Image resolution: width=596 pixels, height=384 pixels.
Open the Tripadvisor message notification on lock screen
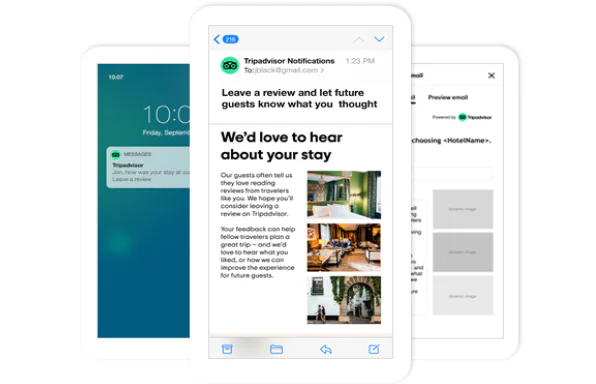click(x=148, y=167)
